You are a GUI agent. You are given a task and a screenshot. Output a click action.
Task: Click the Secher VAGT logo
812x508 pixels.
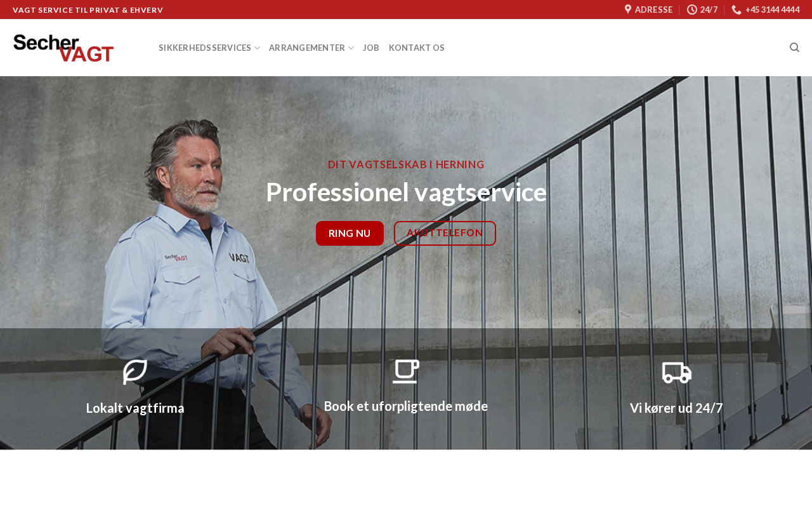(x=63, y=48)
